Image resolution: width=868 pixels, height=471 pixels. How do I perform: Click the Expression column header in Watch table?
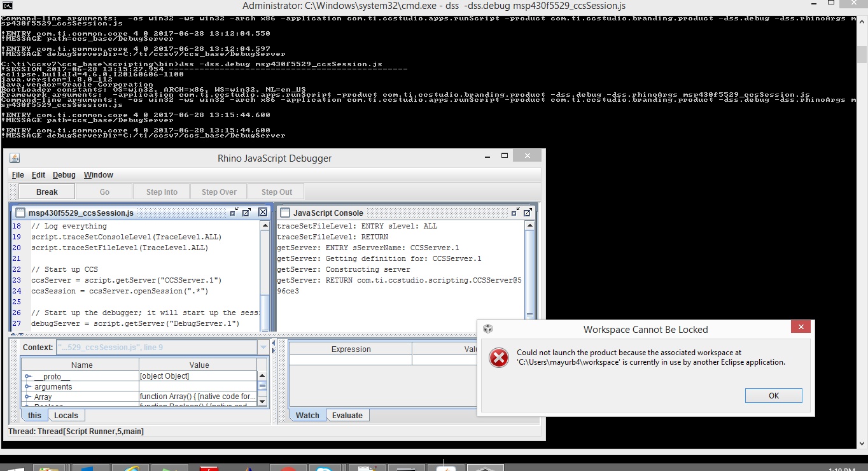click(351, 349)
